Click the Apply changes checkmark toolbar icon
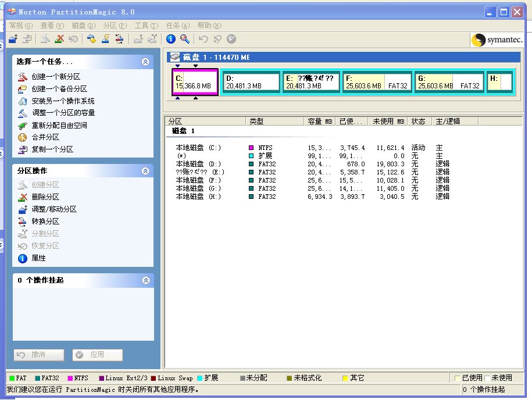The height and width of the screenshot is (400, 532). [231, 39]
